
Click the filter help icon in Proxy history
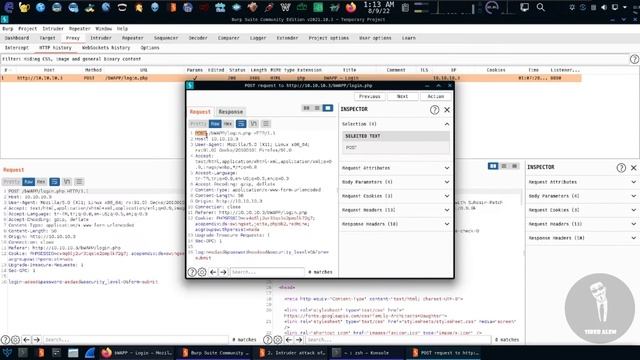[x=634, y=59]
